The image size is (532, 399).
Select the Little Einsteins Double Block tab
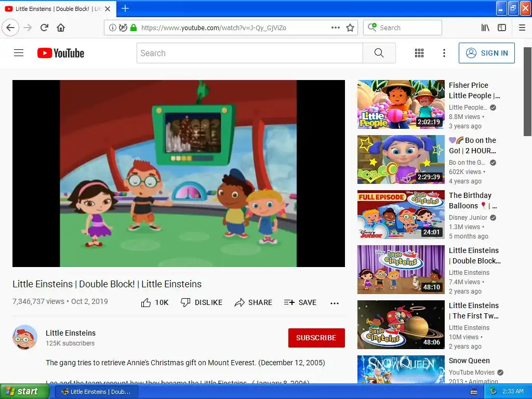click(x=58, y=9)
